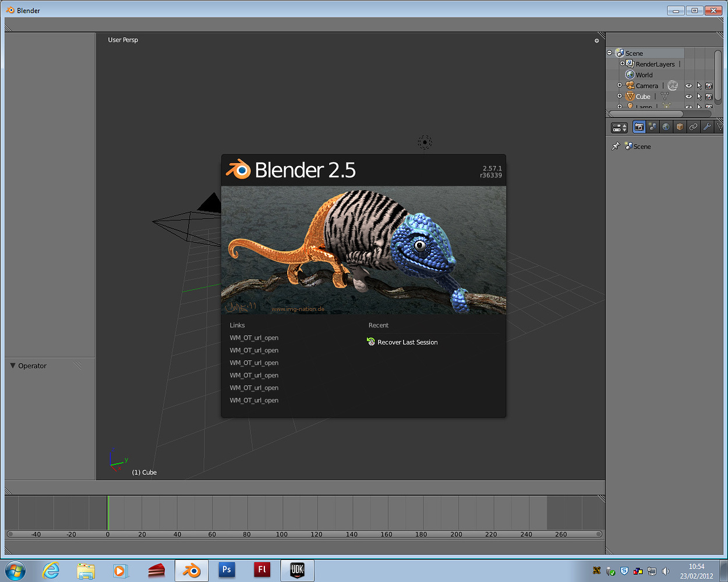
Task: Click the plus to show 3D view properties
Action: point(596,41)
